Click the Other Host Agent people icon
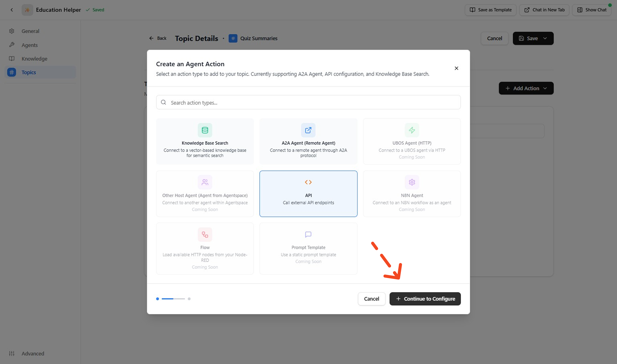Viewport: 617px width, 364px height. click(205, 182)
